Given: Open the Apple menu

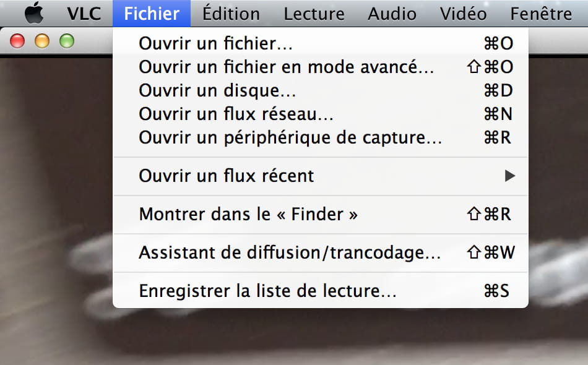Looking at the screenshot, I should point(34,13).
